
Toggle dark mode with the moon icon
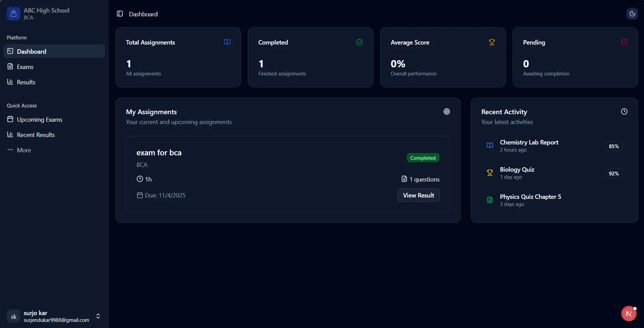point(632,14)
